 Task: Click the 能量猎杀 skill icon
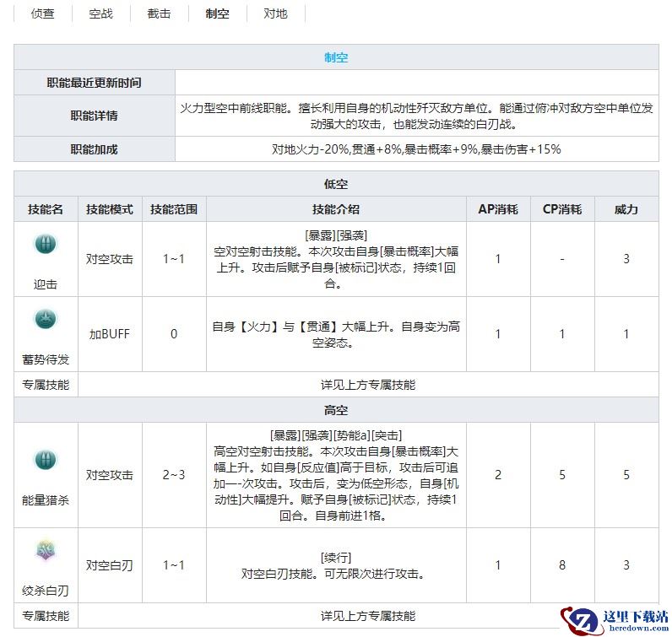tap(45, 460)
